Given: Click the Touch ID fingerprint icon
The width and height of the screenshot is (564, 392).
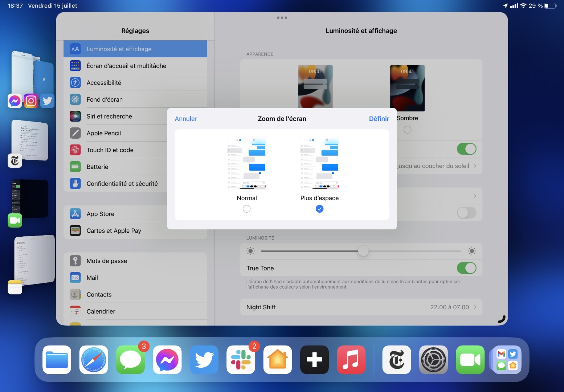Looking at the screenshot, I should pos(75,150).
